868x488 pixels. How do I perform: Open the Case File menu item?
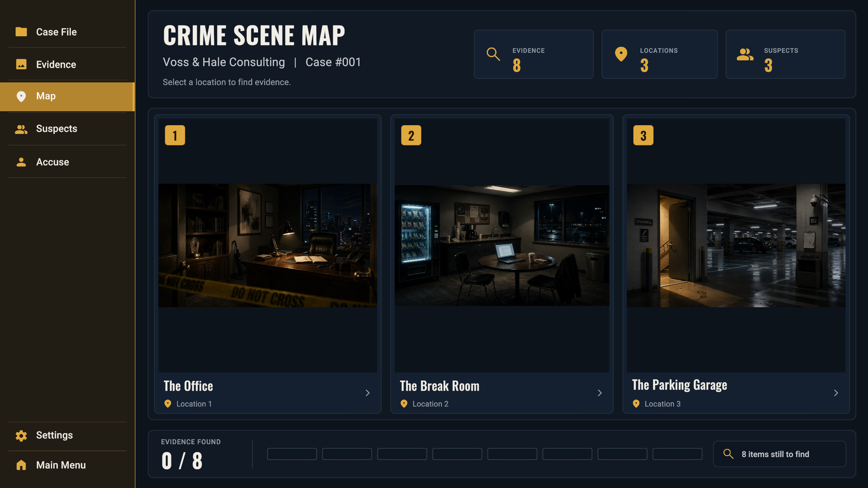[x=67, y=32]
